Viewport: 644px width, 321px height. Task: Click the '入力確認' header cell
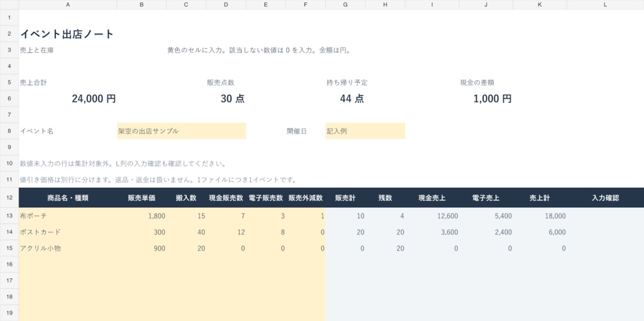pos(606,198)
